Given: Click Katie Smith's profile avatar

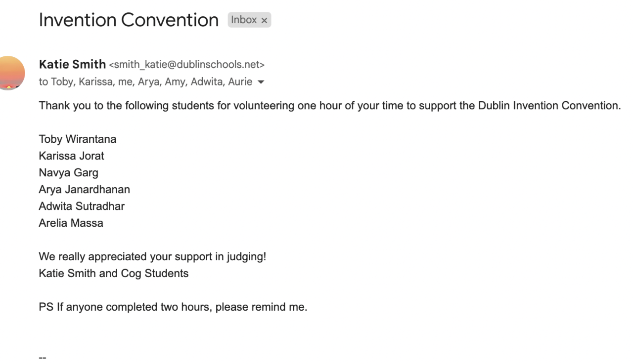Looking at the screenshot, I should (x=11, y=73).
